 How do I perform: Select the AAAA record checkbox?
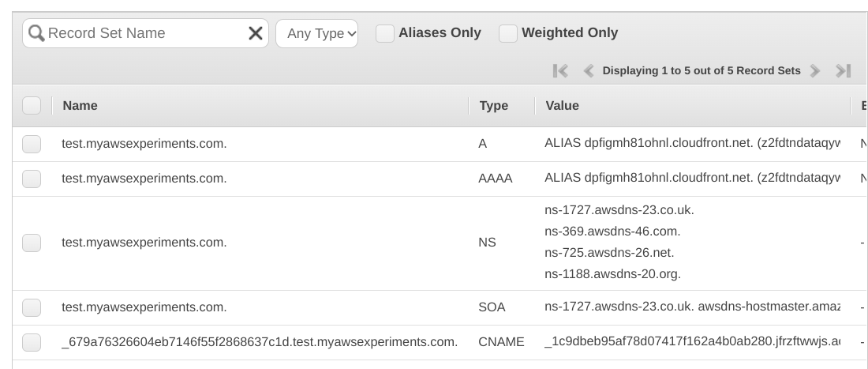(32, 179)
